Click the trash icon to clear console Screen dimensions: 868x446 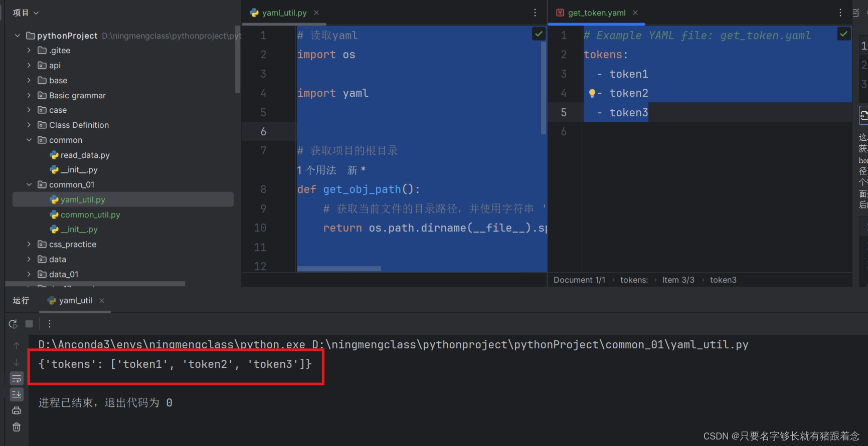pos(17,427)
